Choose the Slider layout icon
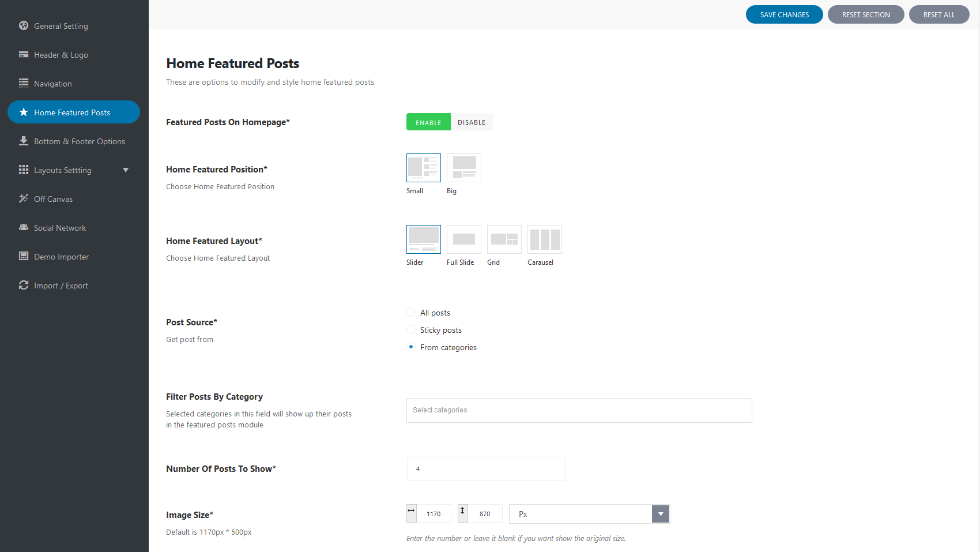Viewport: 980px width, 552px height. click(423, 239)
